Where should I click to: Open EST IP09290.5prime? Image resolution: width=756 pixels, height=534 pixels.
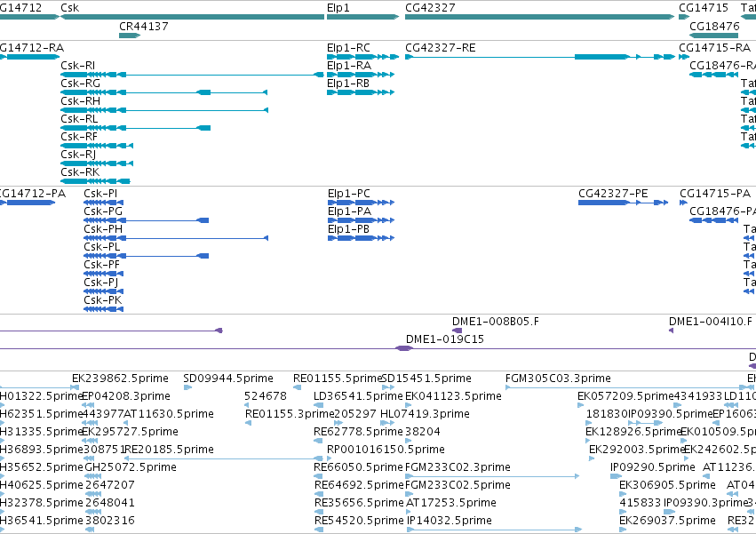coord(652,467)
